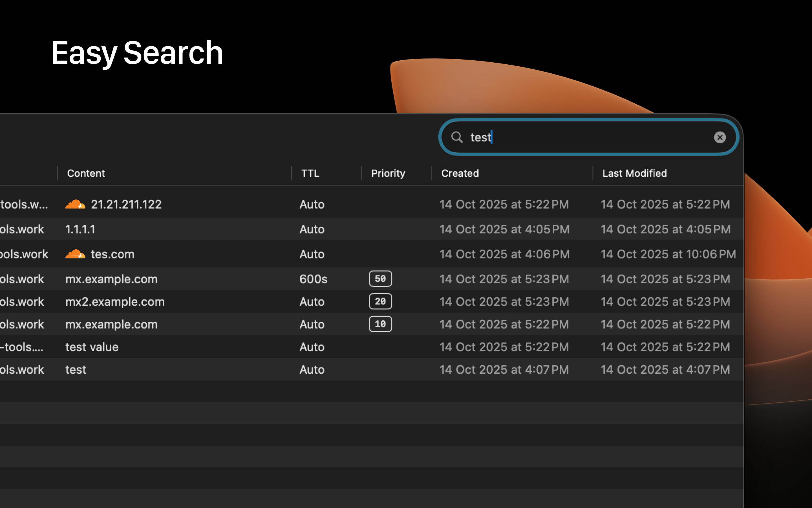
Task: Clear the search field text
Action: pos(720,137)
